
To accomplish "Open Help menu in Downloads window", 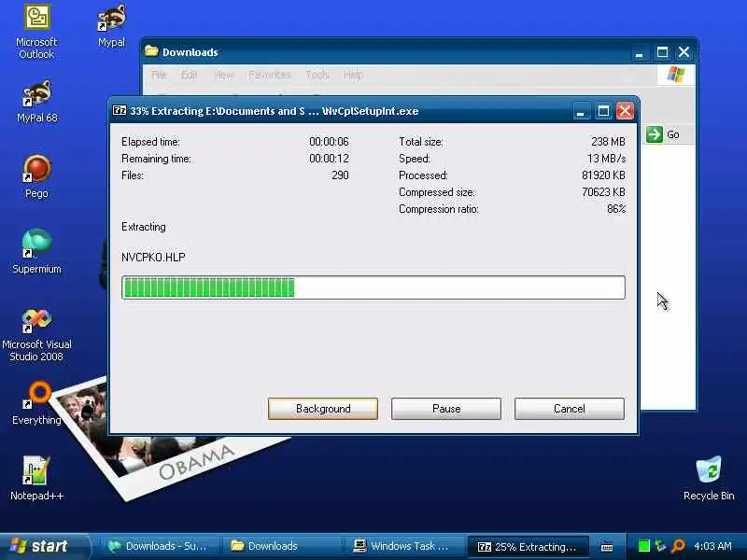I will coord(354,75).
